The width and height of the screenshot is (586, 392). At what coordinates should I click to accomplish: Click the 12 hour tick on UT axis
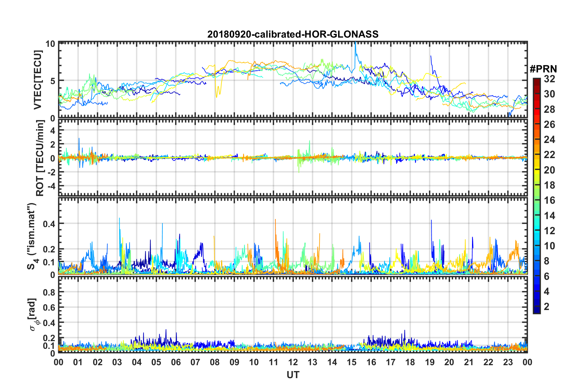(x=293, y=362)
